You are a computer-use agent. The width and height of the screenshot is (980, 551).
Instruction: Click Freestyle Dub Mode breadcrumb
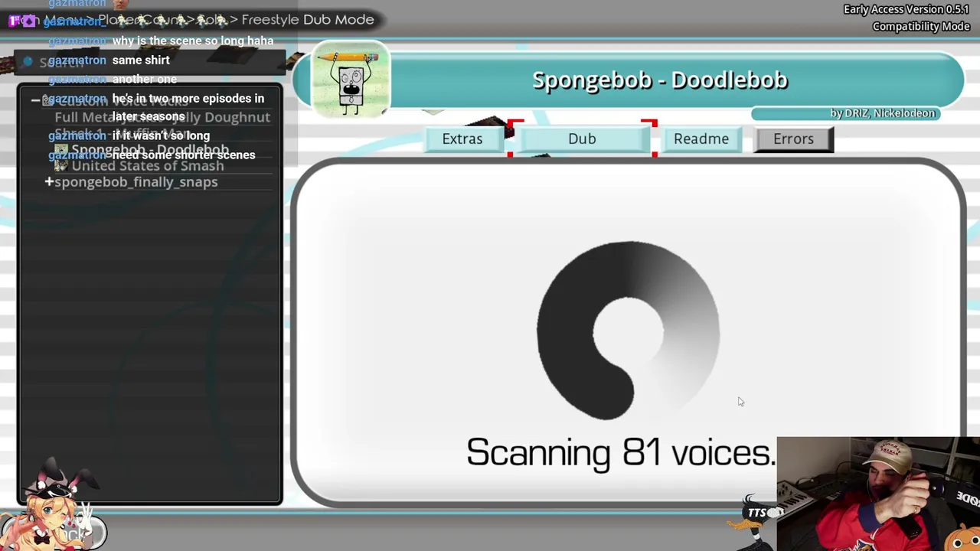point(308,20)
